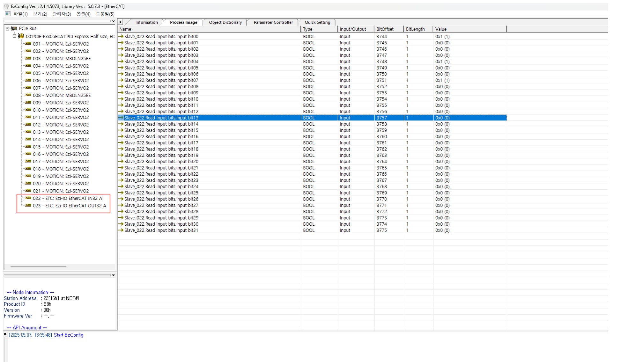Click the BOOL type cell of Input bit18
The height and width of the screenshot is (364, 620).
pos(309,149)
